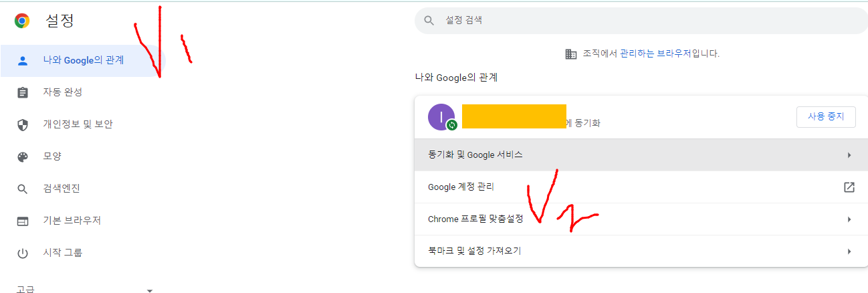868x293 pixels.
Task: Expand the 동기화 및 Google 서비스 row arrow
Action: 849,155
